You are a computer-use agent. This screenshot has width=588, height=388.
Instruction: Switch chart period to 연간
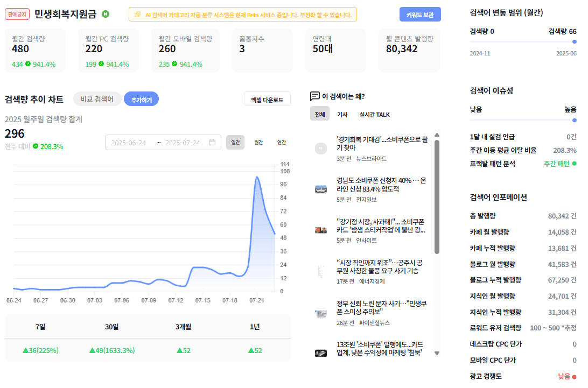pyautogui.click(x=282, y=143)
